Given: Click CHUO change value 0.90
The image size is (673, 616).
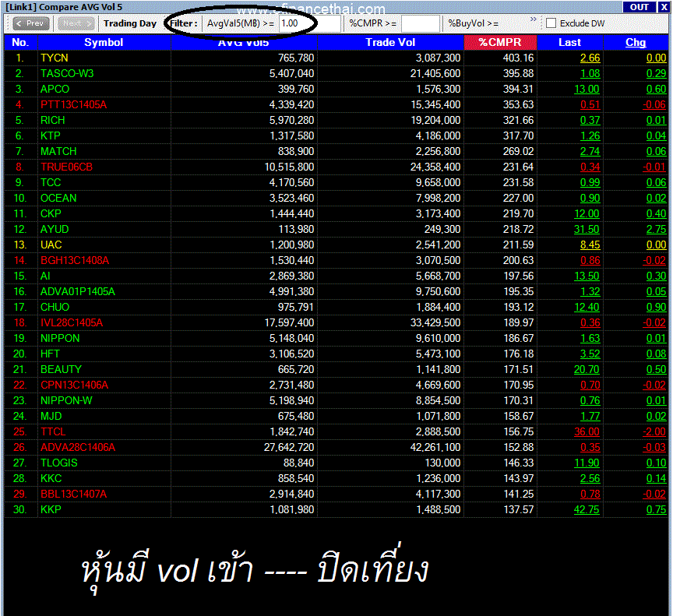Looking at the screenshot, I should click(657, 307).
